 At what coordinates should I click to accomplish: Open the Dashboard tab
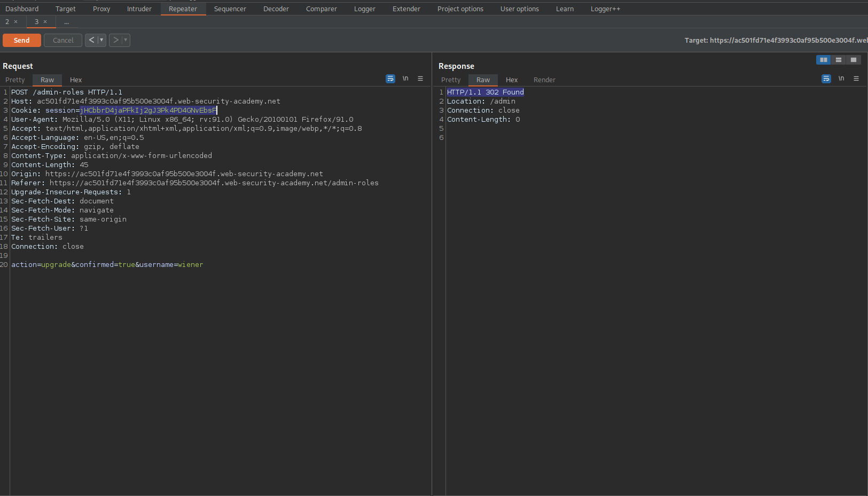22,9
